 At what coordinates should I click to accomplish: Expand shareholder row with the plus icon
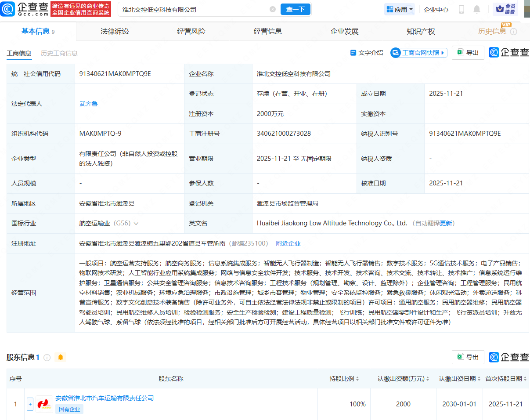[x=29, y=404]
